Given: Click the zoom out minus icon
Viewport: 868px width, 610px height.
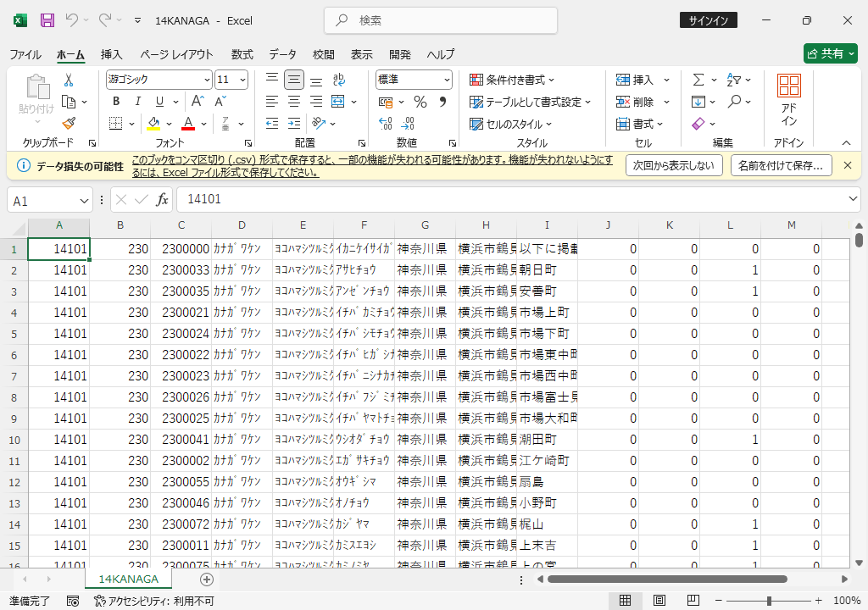Looking at the screenshot, I should pyautogui.click(x=719, y=601).
